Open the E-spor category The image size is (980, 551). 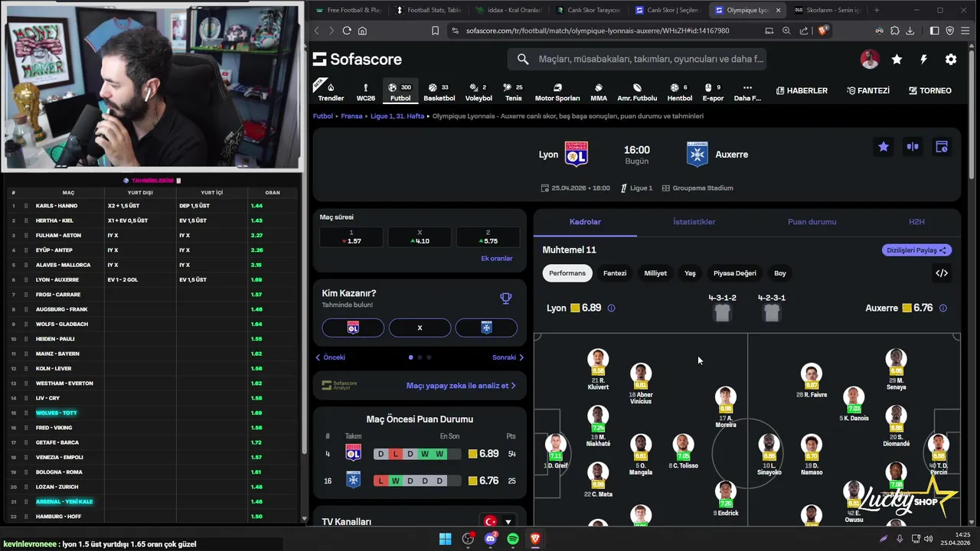(x=713, y=91)
